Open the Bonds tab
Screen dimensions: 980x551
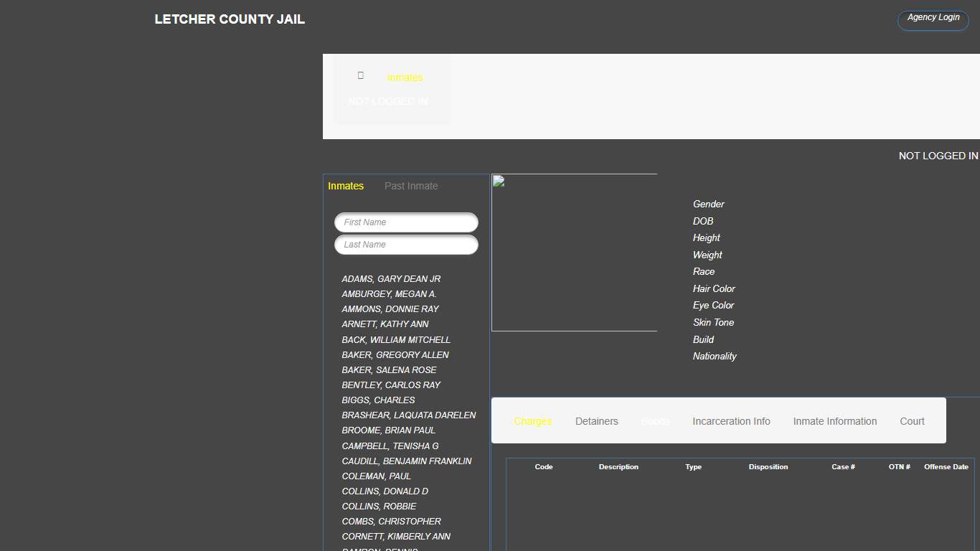(655, 421)
